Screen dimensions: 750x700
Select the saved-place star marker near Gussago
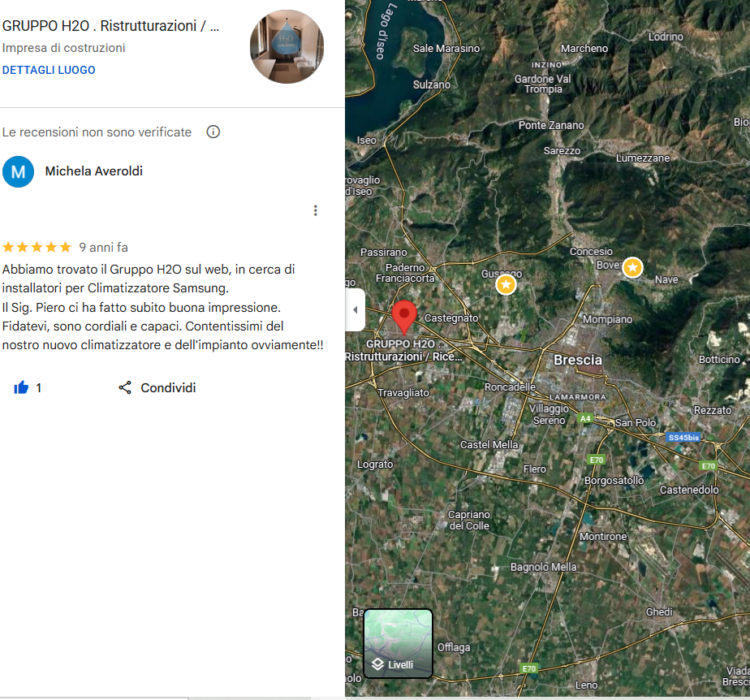(x=506, y=285)
